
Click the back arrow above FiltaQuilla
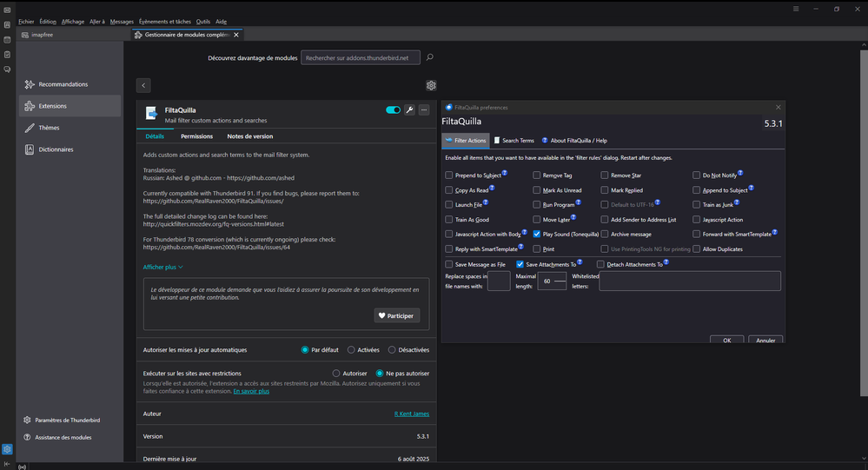pos(144,85)
